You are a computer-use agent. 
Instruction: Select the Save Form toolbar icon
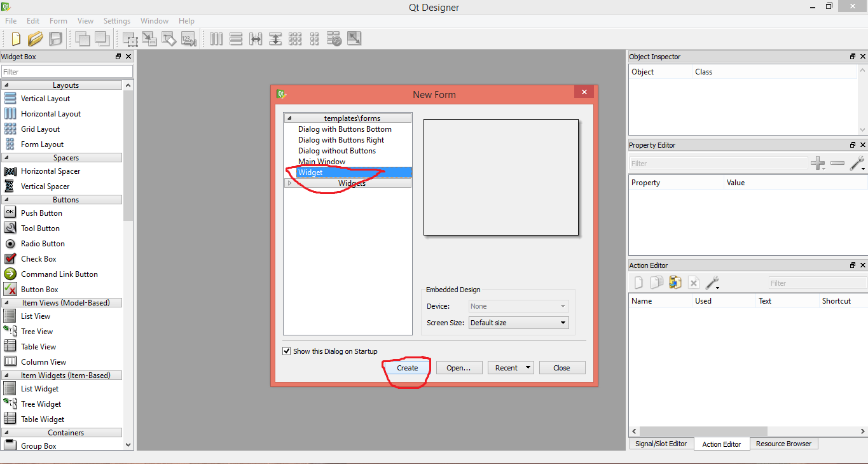[x=55, y=38]
